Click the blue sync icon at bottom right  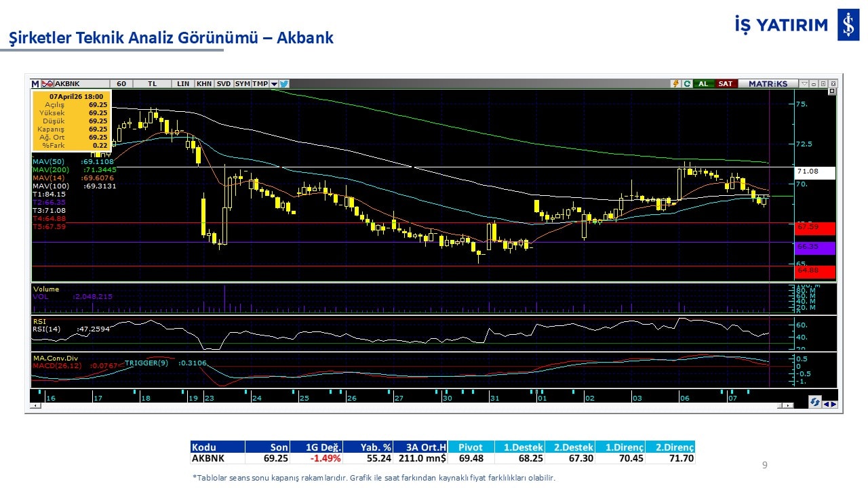pos(814,402)
